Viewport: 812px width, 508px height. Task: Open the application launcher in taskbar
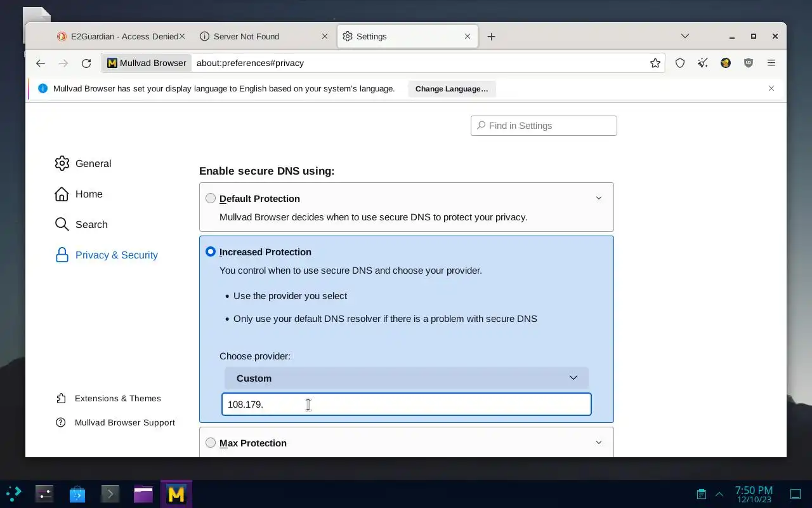13,493
